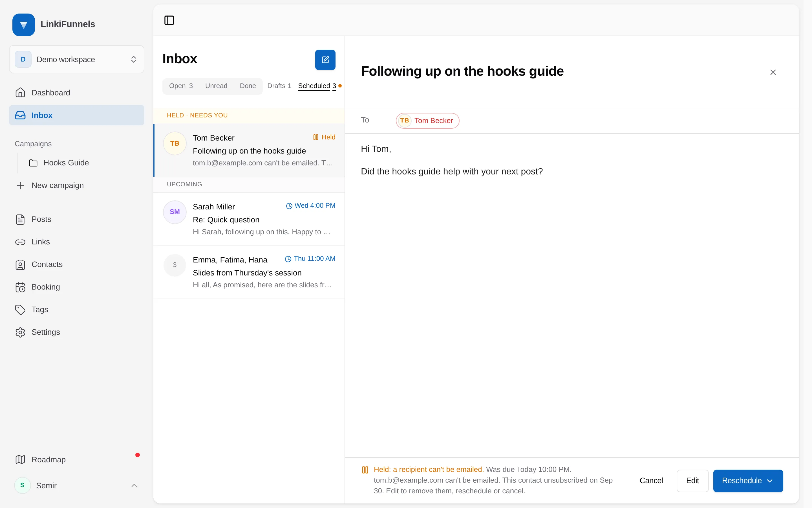Expand the Semir user menu
Viewport: 812px width, 508px height.
point(76,485)
